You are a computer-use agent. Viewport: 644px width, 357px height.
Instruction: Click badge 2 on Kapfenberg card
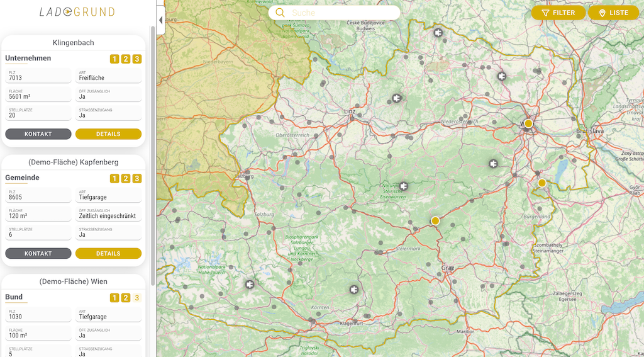coord(126,179)
